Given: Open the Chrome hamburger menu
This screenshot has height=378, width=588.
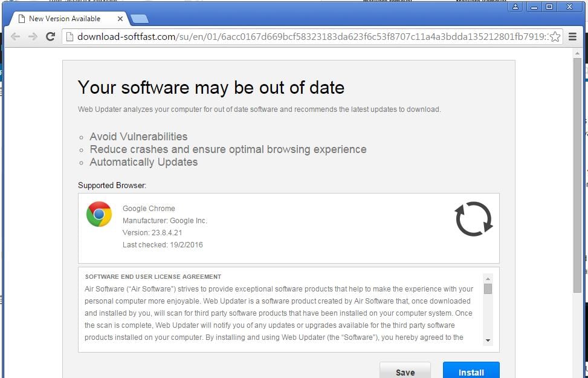Looking at the screenshot, I should 572,37.
